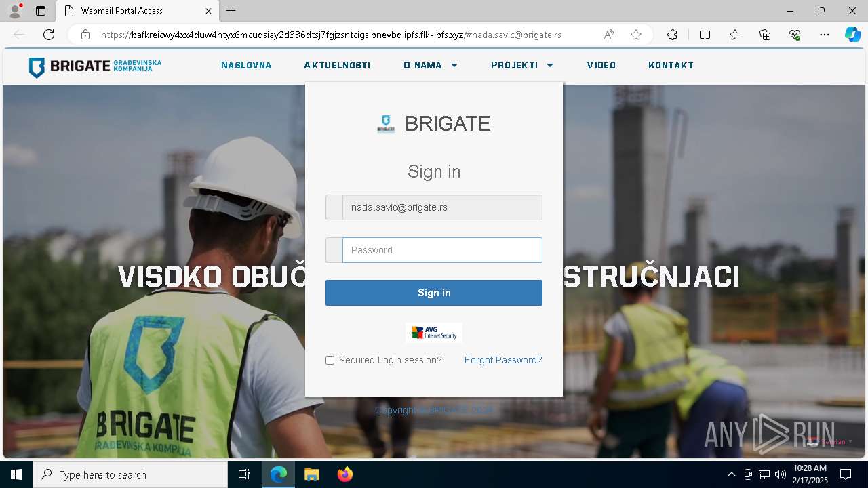Click the BRIGATE title in login box
This screenshot has height=488, width=868.
click(x=448, y=123)
